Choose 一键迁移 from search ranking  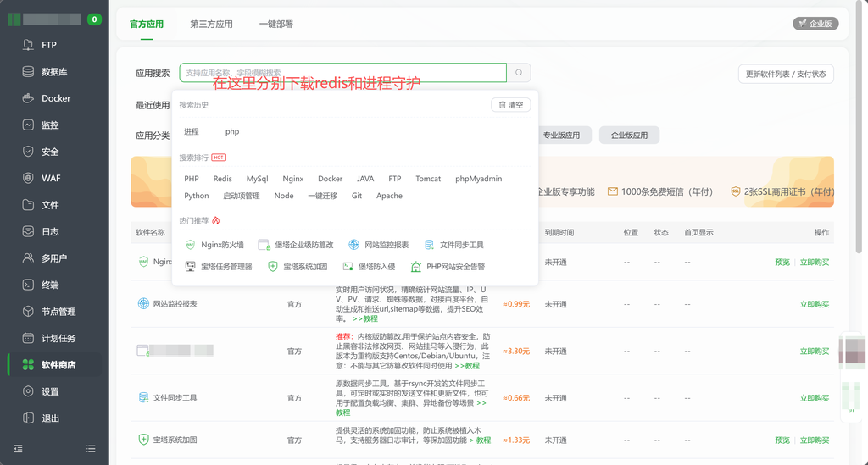click(323, 196)
